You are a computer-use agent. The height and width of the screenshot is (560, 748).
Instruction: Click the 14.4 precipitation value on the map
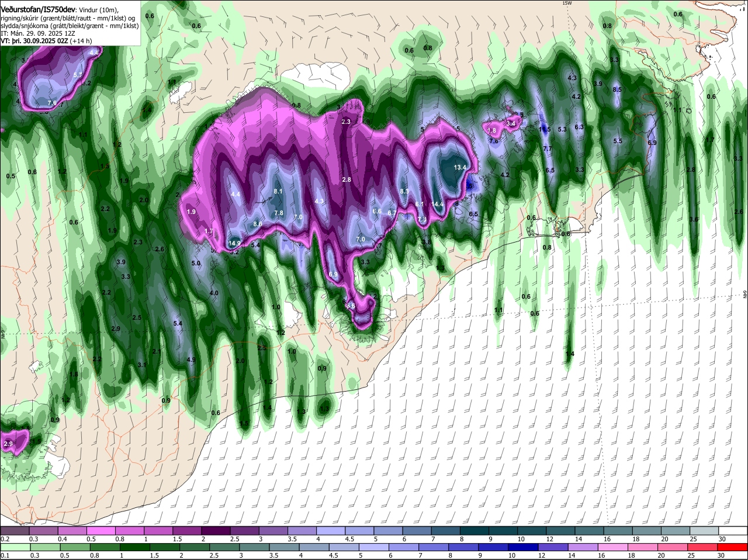[x=437, y=204]
